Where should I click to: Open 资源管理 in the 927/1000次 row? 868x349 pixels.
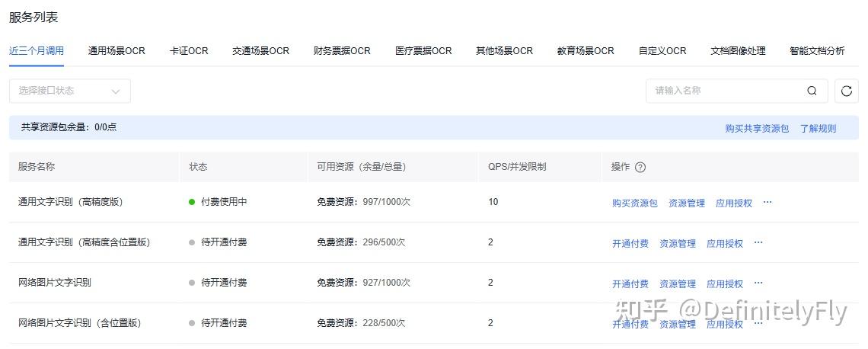[678, 284]
